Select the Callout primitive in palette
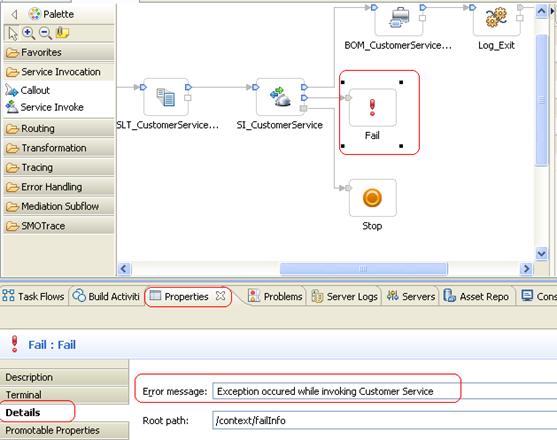557x440 pixels. pyautogui.click(x=27, y=90)
